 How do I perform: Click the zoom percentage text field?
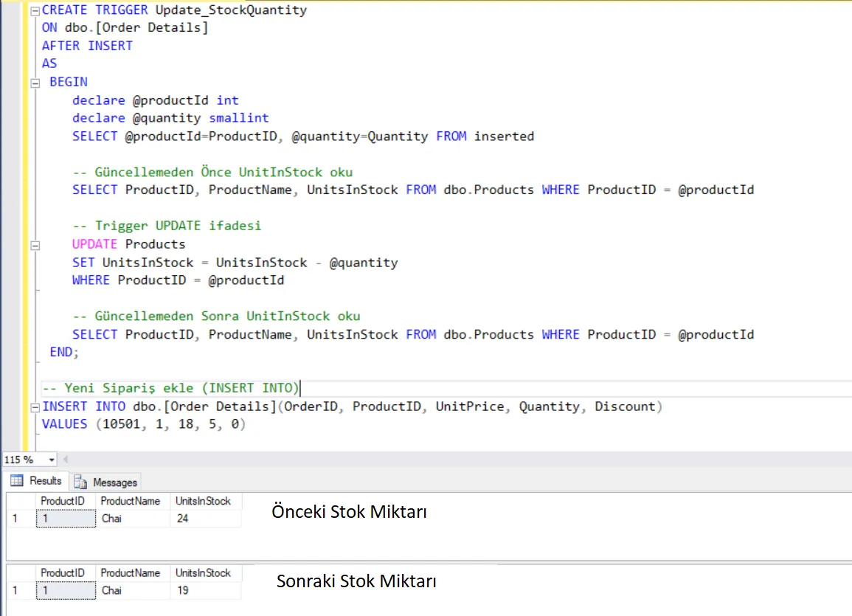click(x=24, y=460)
